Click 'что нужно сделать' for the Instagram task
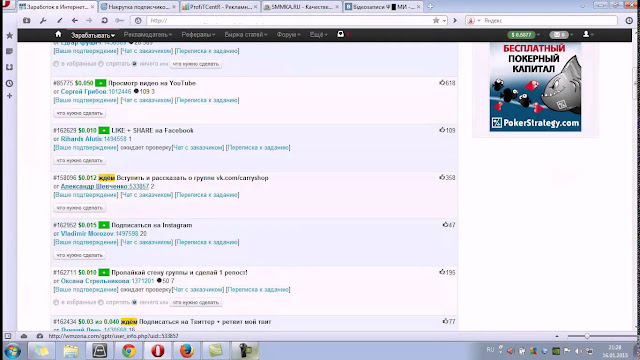 [80, 255]
